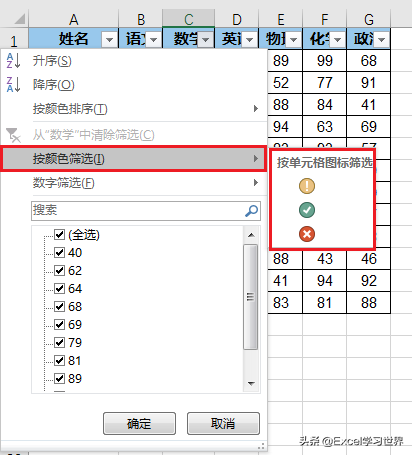412x455 pixels.
Task: Open the 物理 column E filter dropdown
Action: 294,40
